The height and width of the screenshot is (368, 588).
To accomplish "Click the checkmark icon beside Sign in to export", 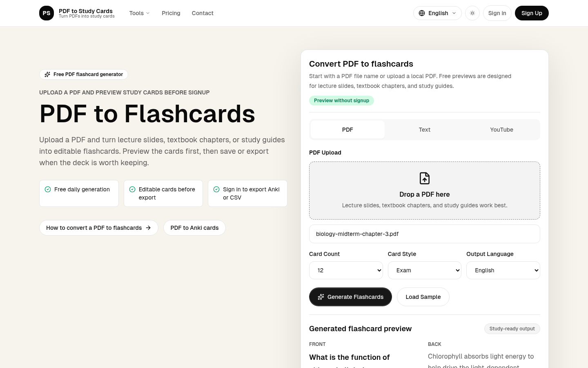I will pos(216,189).
